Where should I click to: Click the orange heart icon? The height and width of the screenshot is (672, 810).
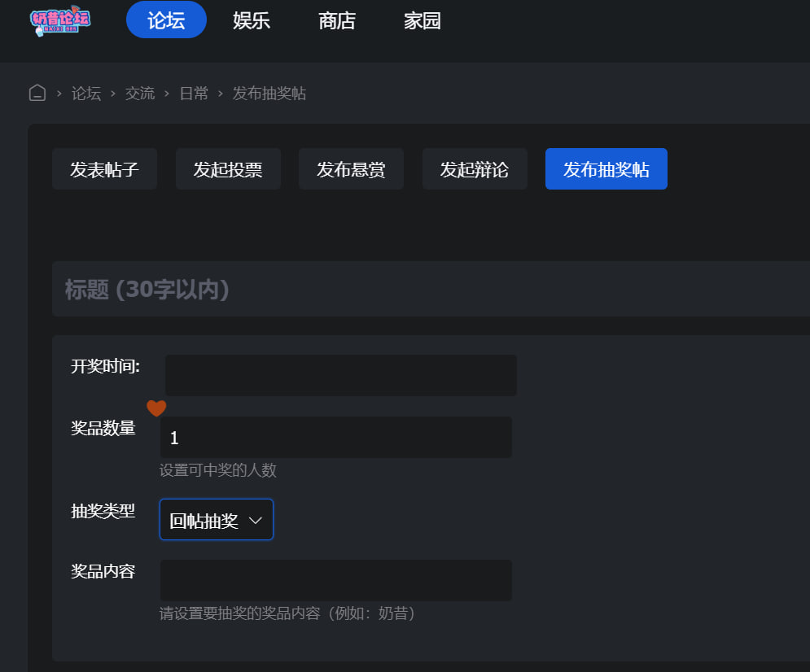point(156,408)
